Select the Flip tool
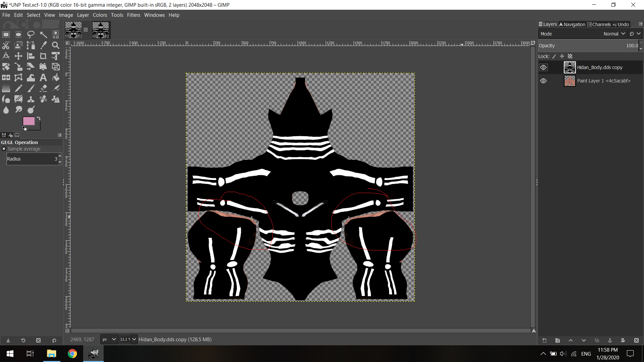This screenshot has width=644, height=362. [6, 77]
